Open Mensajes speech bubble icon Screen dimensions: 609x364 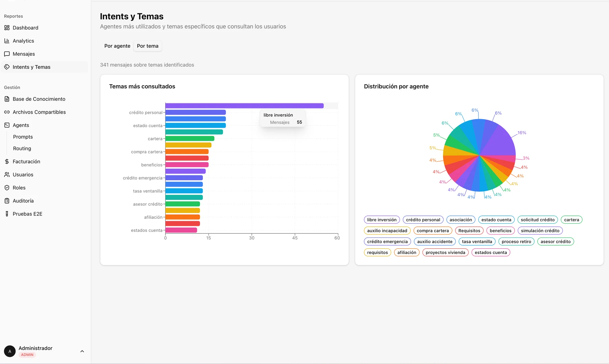7,54
